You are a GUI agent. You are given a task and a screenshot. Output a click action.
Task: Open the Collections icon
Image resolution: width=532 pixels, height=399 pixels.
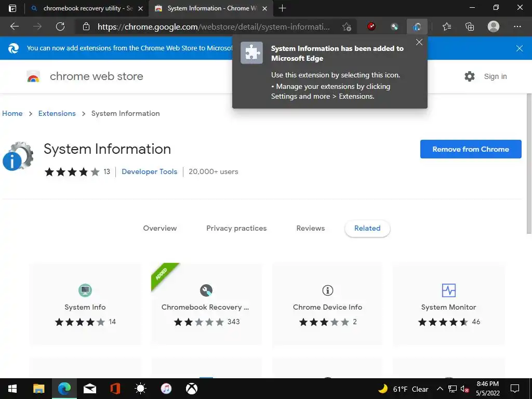(470, 26)
